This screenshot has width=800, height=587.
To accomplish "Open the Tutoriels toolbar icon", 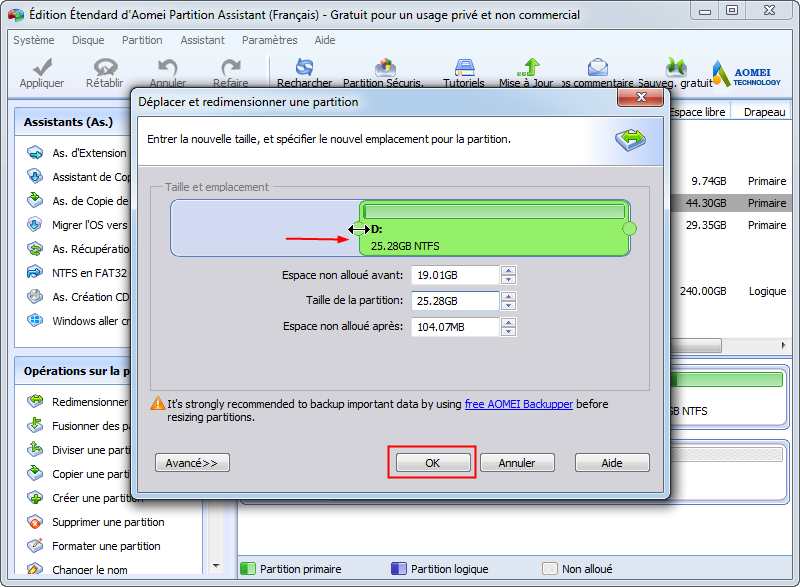I will pos(464,67).
